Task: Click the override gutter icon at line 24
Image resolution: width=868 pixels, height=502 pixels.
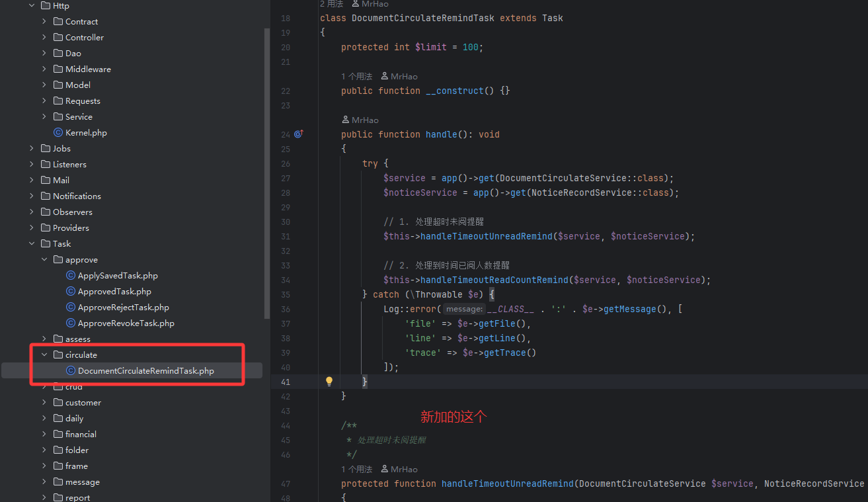Action: [298, 134]
